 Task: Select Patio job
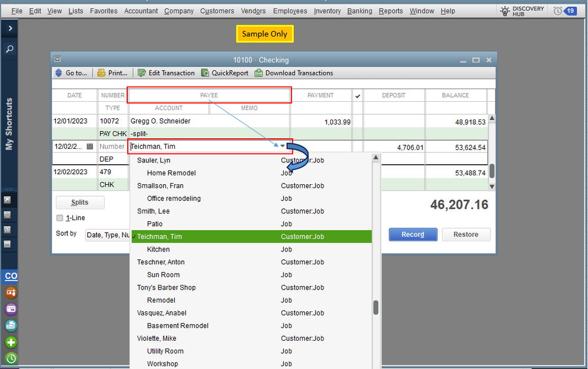(x=251, y=224)
